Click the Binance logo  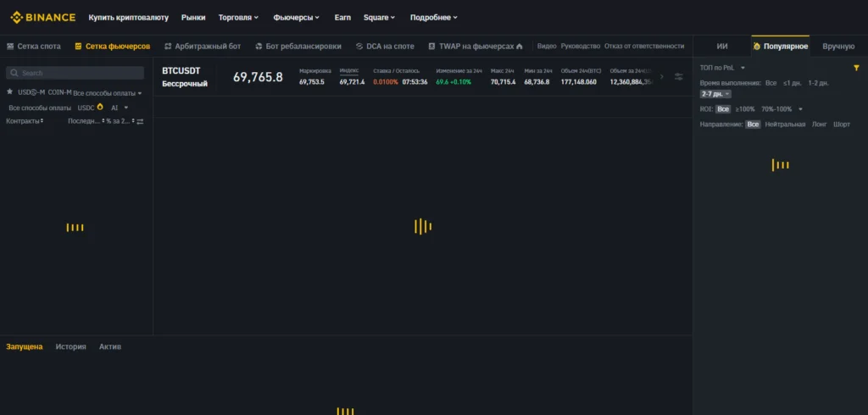(x=42, y=17)
